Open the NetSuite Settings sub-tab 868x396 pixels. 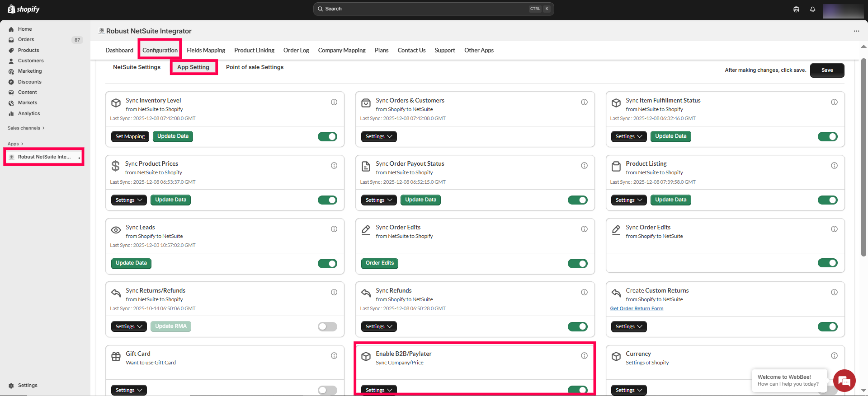137,67
